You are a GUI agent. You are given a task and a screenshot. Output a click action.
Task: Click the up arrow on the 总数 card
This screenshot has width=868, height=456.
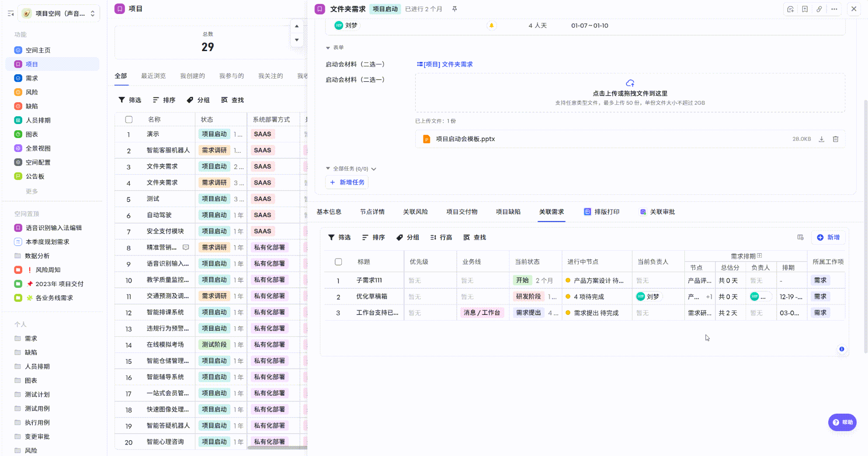[x=297, y=26]
